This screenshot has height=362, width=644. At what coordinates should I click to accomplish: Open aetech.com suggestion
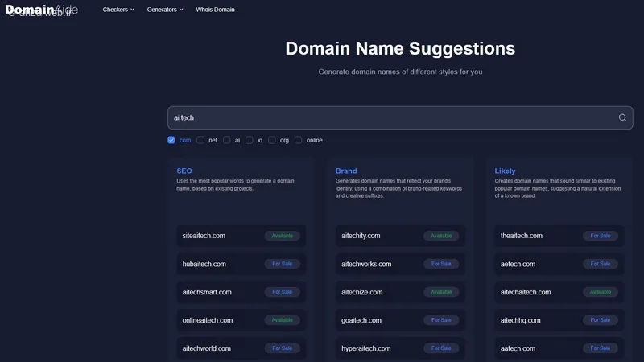[518, 264]
